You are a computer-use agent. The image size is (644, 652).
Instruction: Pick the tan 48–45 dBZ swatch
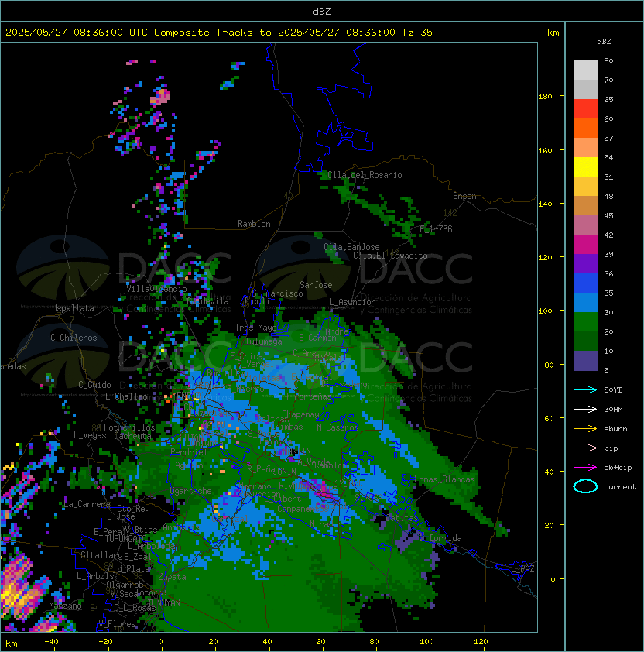coord(585,205)
